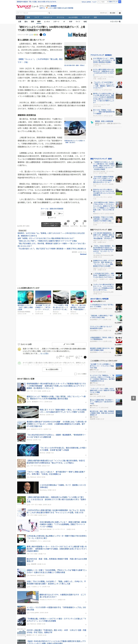The height and width of the screenshot is (644, 138).
Task: Open トピックス一覧 link
Action: coord(115,21)
